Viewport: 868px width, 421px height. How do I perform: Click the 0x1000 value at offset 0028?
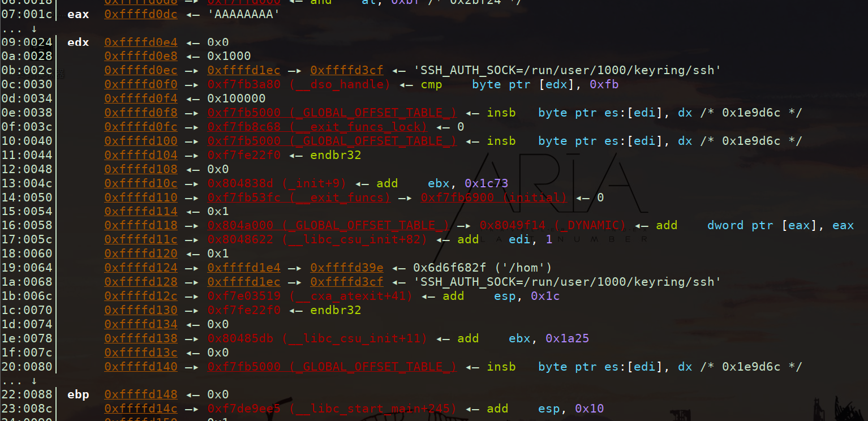(x=229, y=56)
